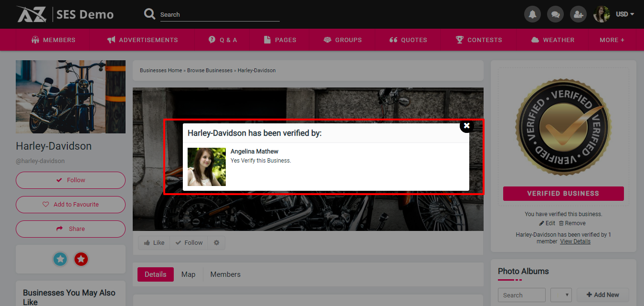The height and width of the screenshot is (306, 644).
Task: Click Add to Favourite button
Action: tap(71, 204)
